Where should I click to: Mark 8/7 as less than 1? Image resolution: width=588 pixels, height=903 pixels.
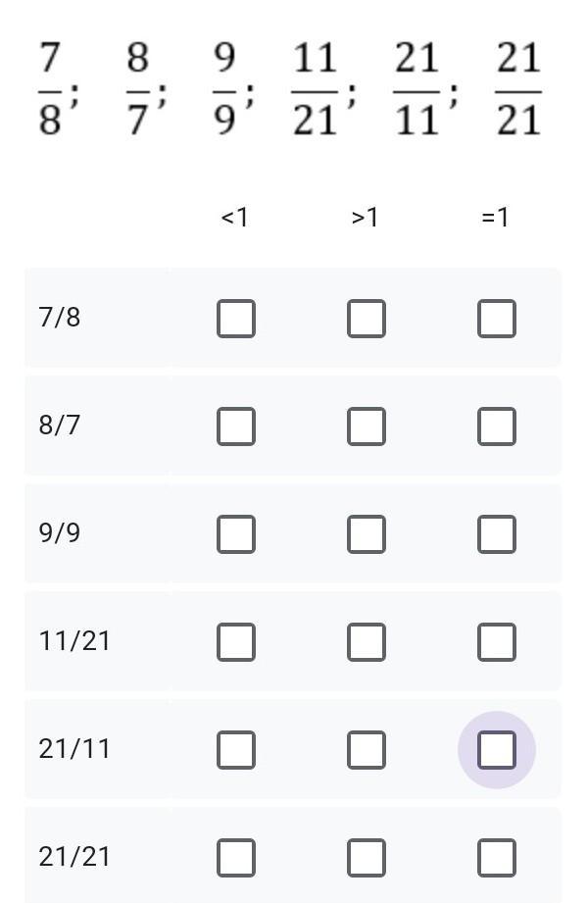click(235, 426)
